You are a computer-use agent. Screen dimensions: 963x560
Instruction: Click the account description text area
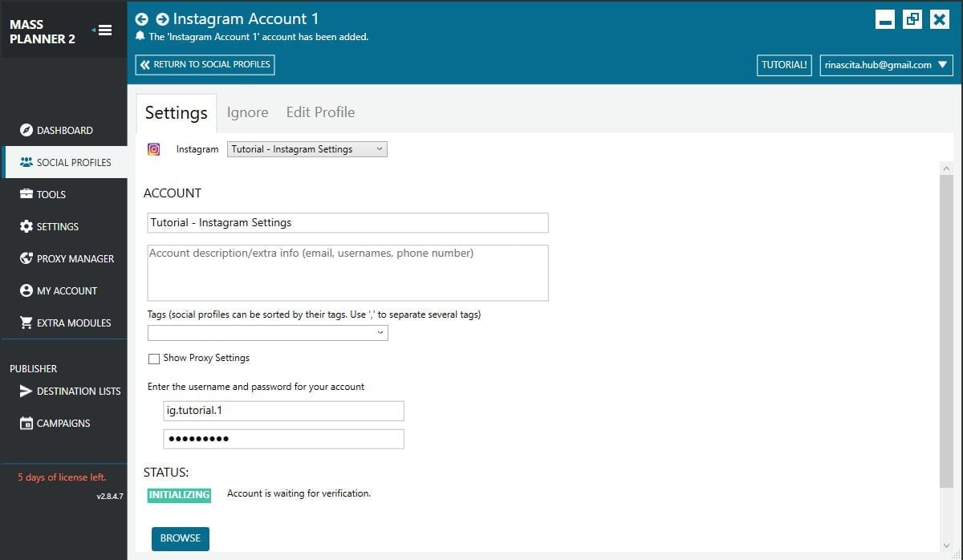(348, 273)
